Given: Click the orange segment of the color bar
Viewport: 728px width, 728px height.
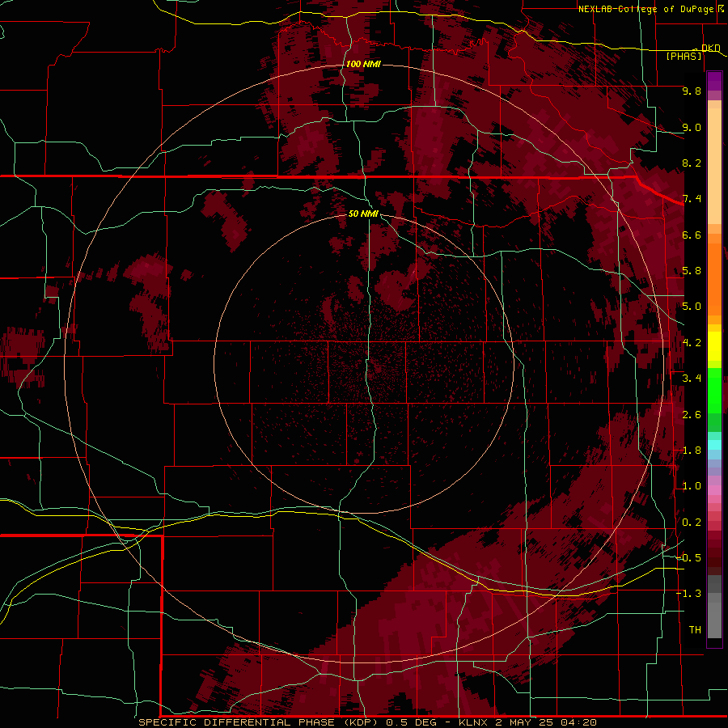Looking at the screenshot, I should pos(714,279).
